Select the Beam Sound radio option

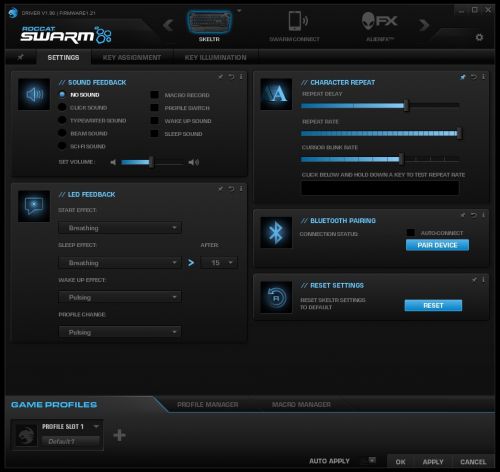(x=62, y=133)
